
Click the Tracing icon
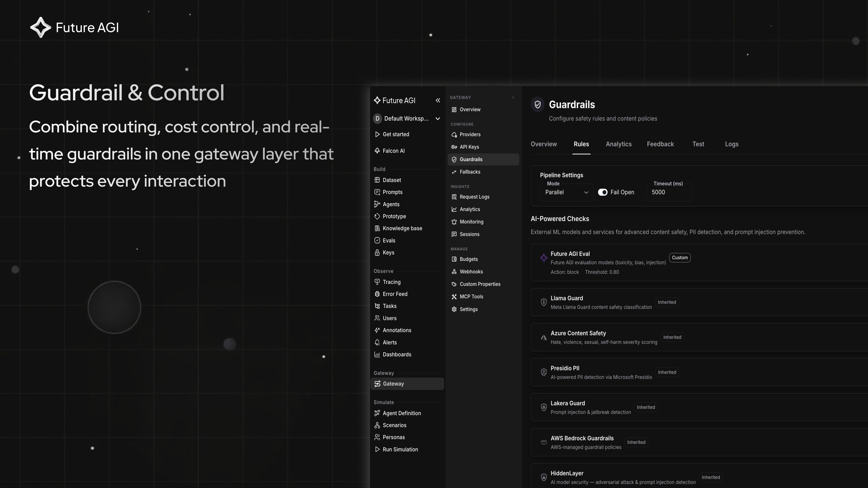coord(377,282)
